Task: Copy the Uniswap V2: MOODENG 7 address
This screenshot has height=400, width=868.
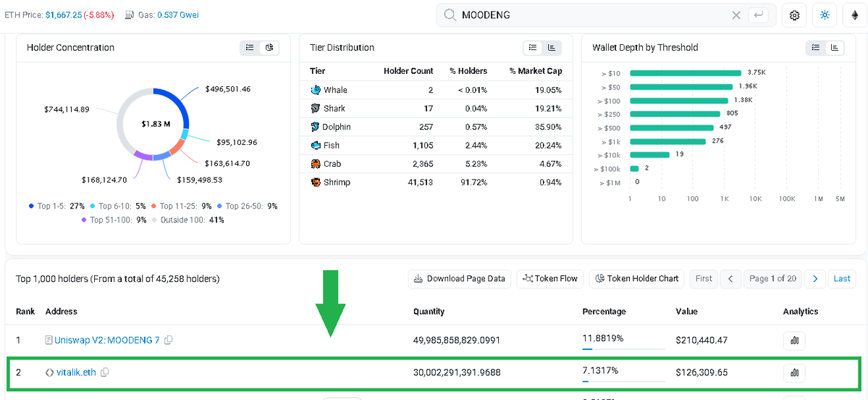Action: (168, 340)
